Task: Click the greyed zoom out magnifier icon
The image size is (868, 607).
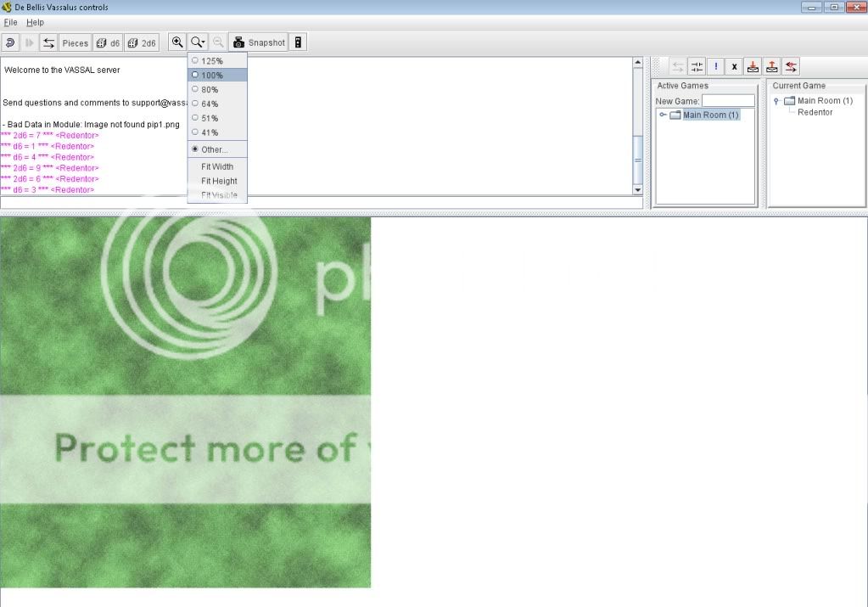Action: tap(218, 42)
